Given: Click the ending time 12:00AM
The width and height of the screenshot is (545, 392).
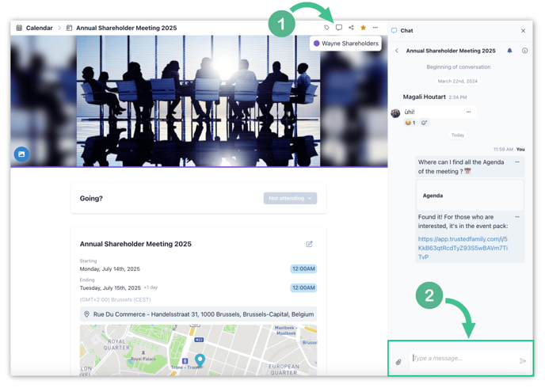Looking at the screenshot, I should tap(303, 287).
